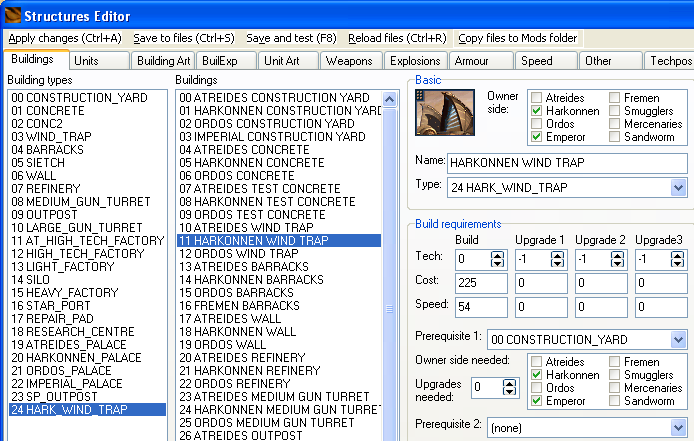Switch to the Building Art tab
Screen dimensions: 694x441
(163, 61)
